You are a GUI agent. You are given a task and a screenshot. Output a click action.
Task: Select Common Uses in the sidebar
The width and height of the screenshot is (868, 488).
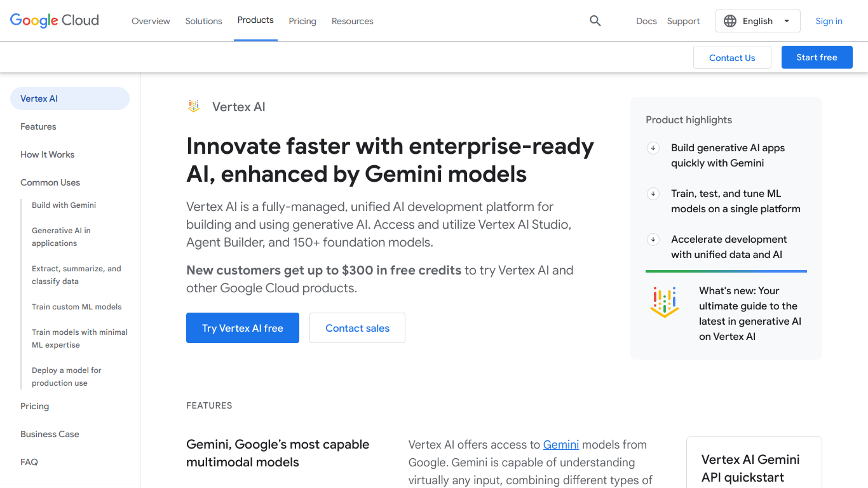click(50, 182)
